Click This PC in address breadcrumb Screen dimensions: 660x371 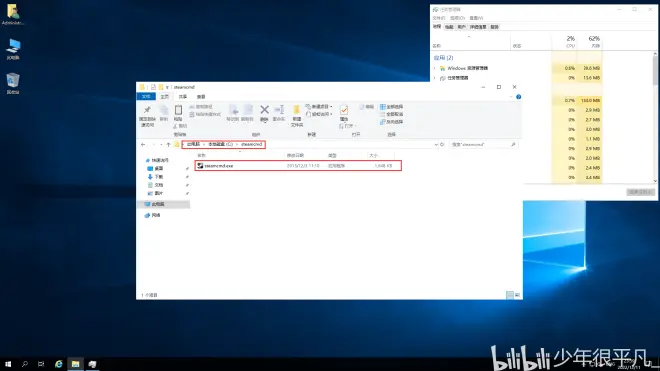click(x=194, y=144)
